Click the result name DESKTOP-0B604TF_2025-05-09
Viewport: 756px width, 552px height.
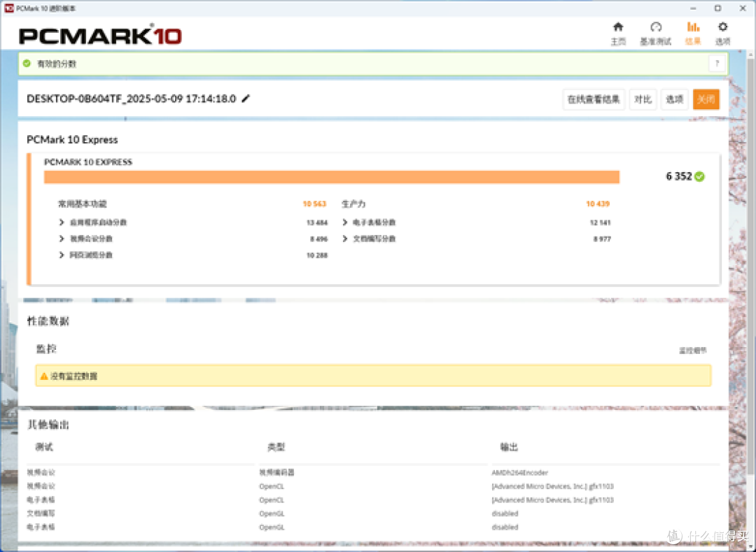(131, 99)
